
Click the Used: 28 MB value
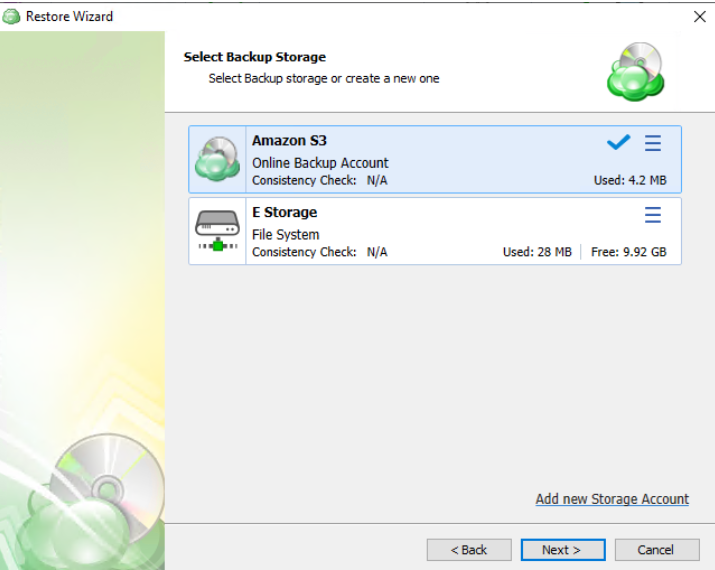537,252
